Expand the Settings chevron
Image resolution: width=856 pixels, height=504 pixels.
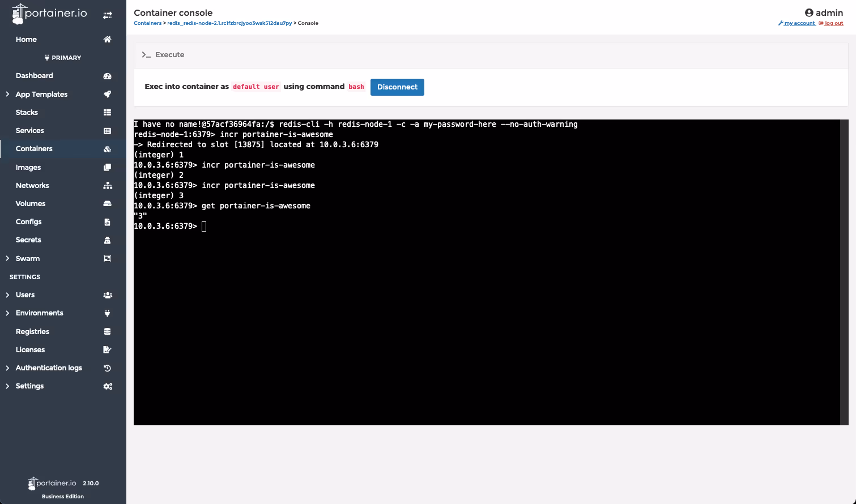(7, 386)
